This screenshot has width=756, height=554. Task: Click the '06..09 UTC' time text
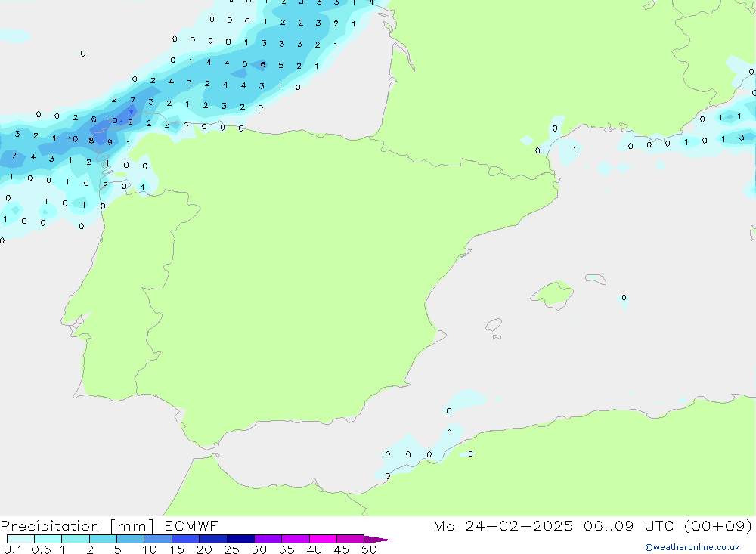point(629,526)
